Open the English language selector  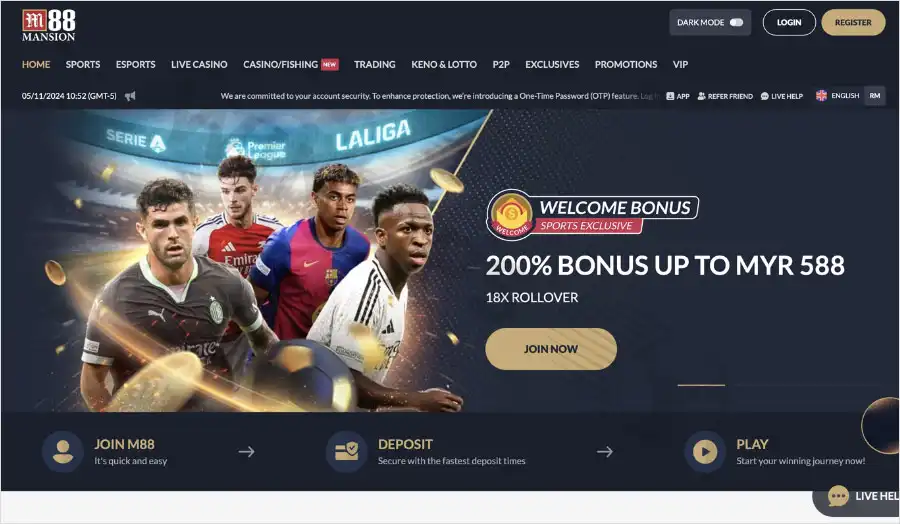click(837, 96)
